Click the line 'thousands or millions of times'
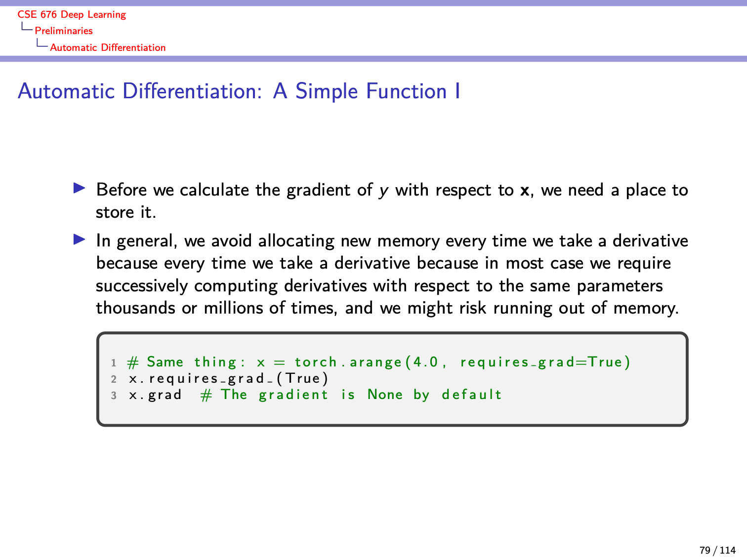Viewport: 747px width, 560px height. tap(387, 308)
